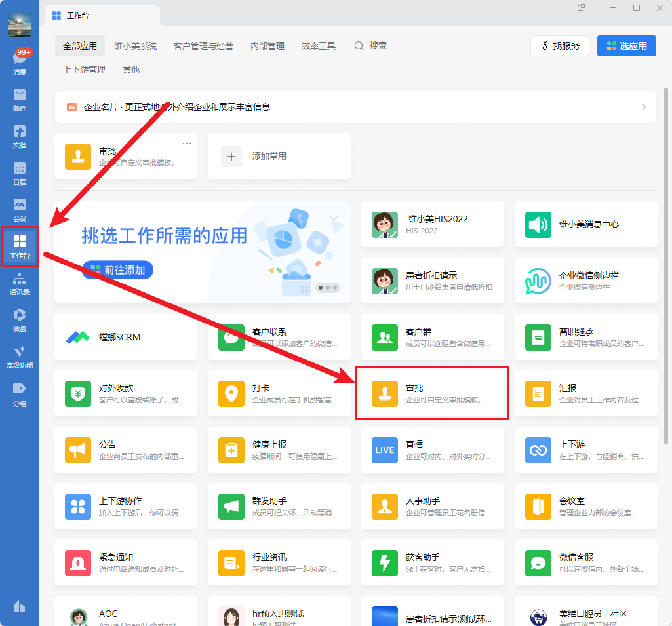Open the 微盘 drive sidebar icon
The width and height of the screenshot is (672, 626).
20,319
